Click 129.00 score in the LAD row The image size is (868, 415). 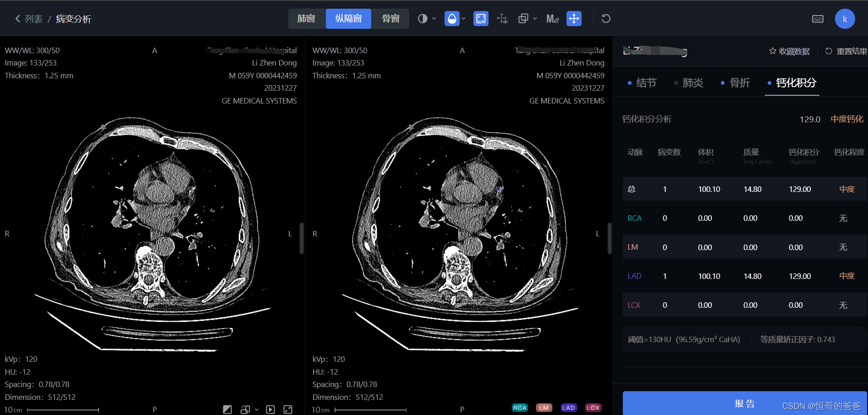click(x=800, y=276)
